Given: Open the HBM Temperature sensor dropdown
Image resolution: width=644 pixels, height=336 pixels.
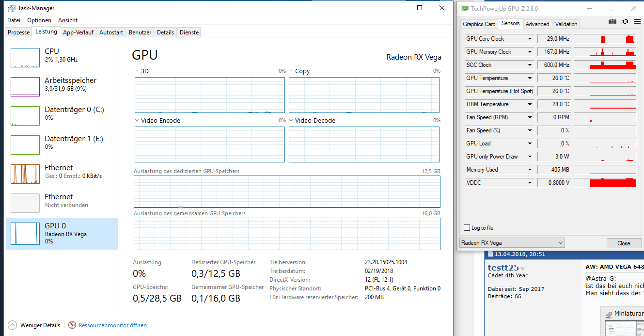Looking at the screenshot, I should point(530,104).
